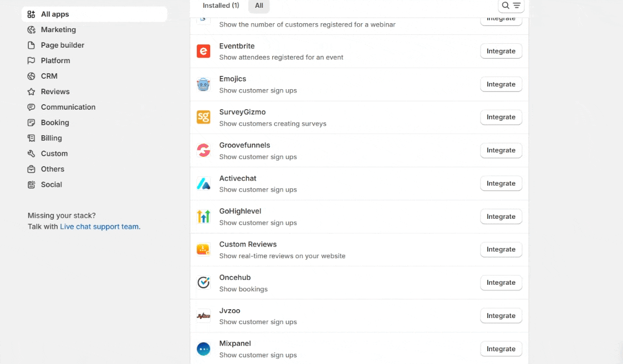Click the 'Missing your stack?' text
Screen dimensions: 623x364
[62, 216]
